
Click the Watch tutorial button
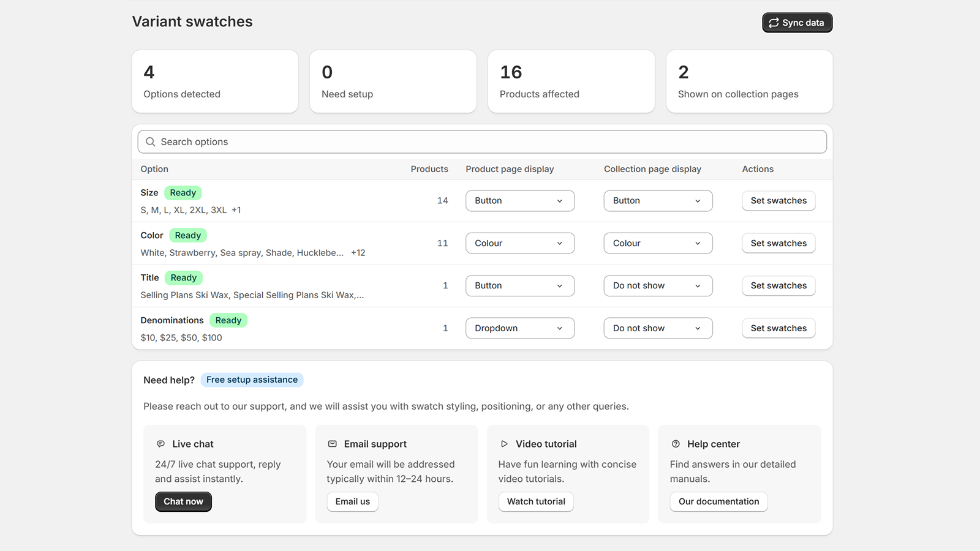[536, 501]
